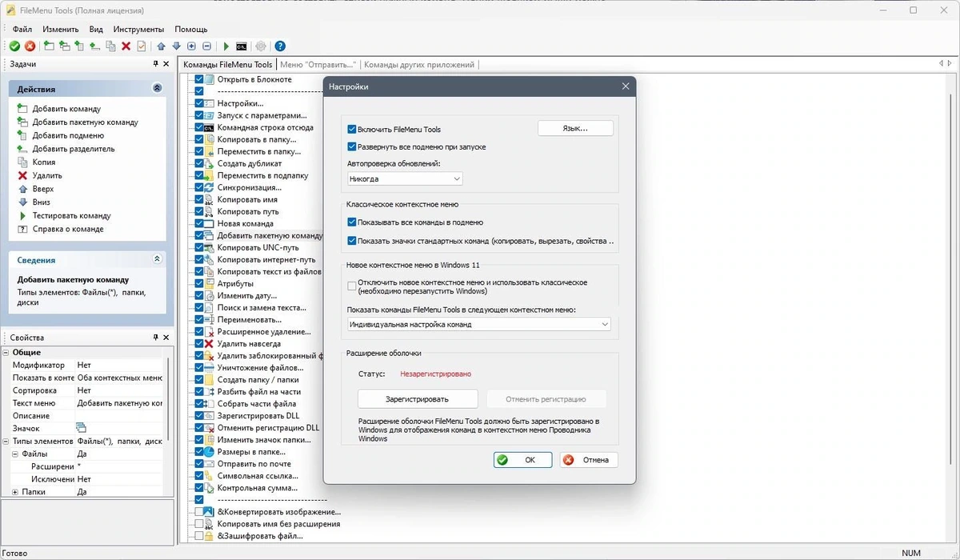Image resolution: width=960 pixels, height=560 pixels.
Task: Toggle Показать значки стандартных команд checkbox
Action: click(352, 240)
